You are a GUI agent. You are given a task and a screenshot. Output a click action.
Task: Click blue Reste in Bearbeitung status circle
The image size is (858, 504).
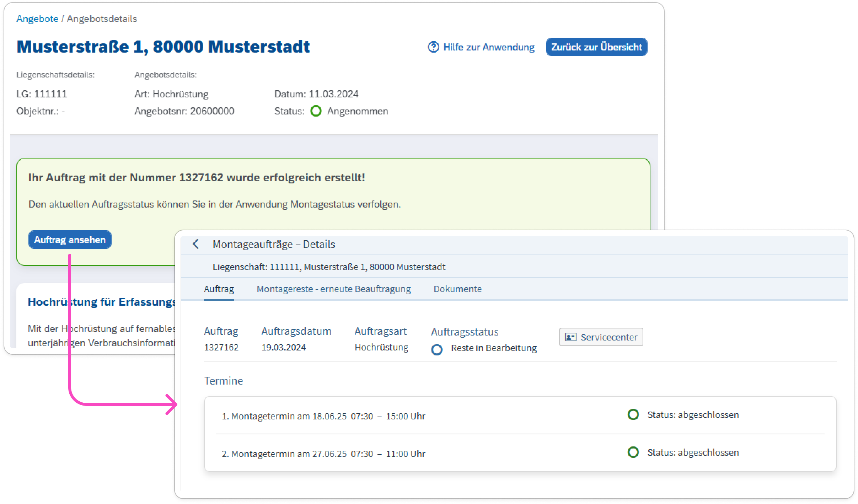pos(436,350)
